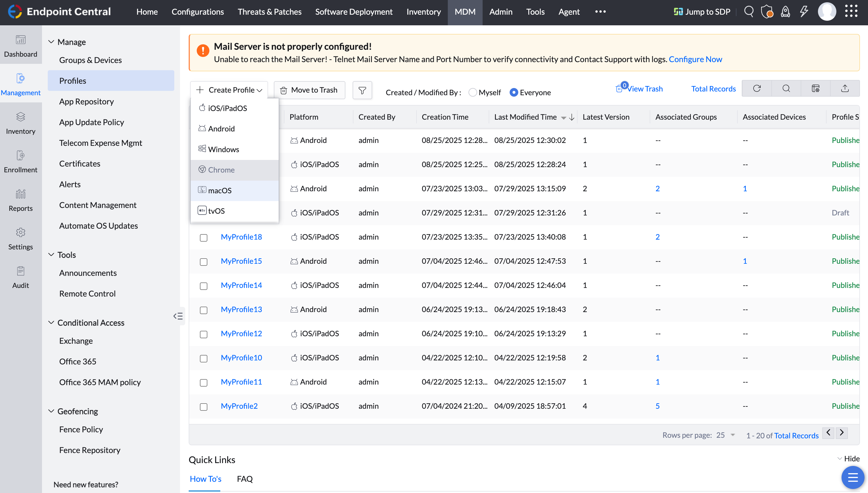Choose macOS from Create Profile menu

[x=220, y=190]
